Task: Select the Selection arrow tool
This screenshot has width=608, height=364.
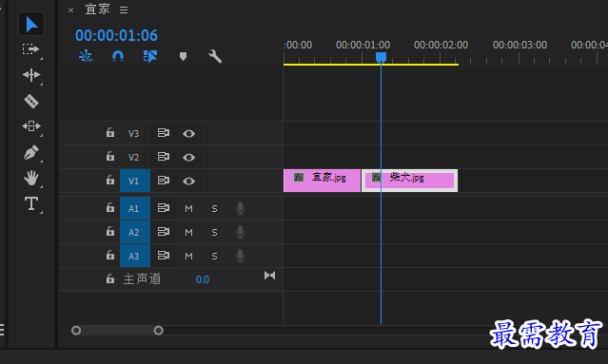Action: pos(31,25)
